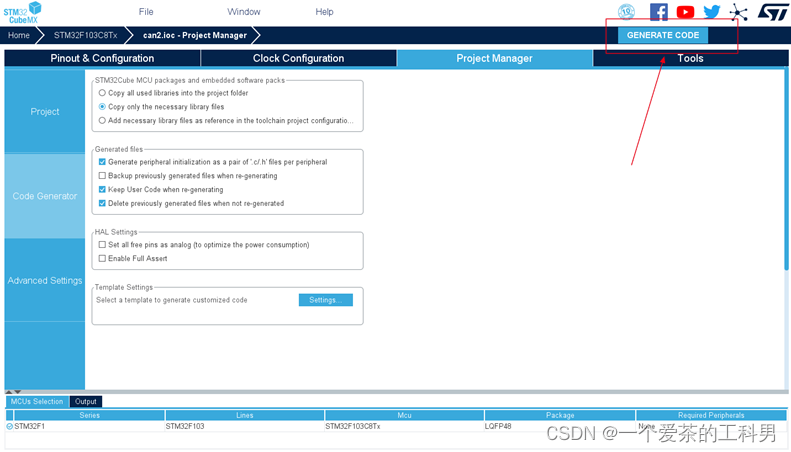Enable Backup previously generated files checkbox
This screenshot has width=791, height=452.
pos(102,176)
